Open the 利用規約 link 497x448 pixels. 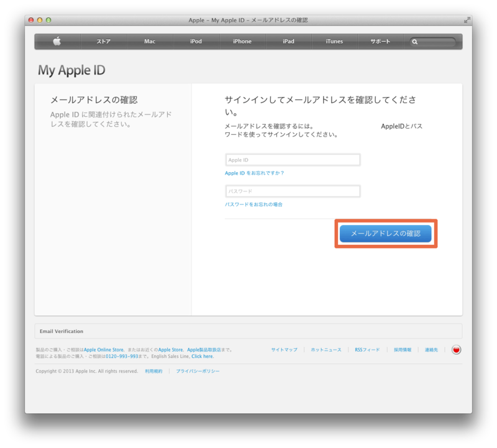click(153, 372)
